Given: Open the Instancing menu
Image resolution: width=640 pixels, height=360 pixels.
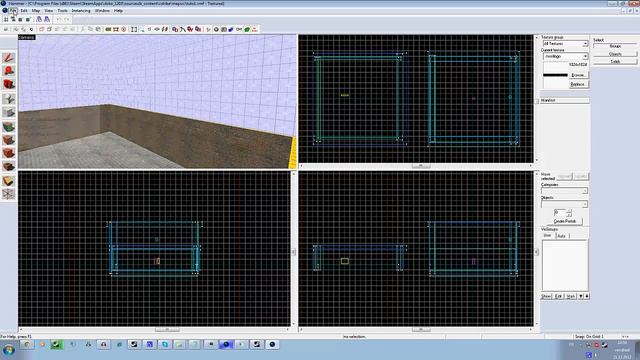Looking at the screenshot, I should [x=81, y=11].
